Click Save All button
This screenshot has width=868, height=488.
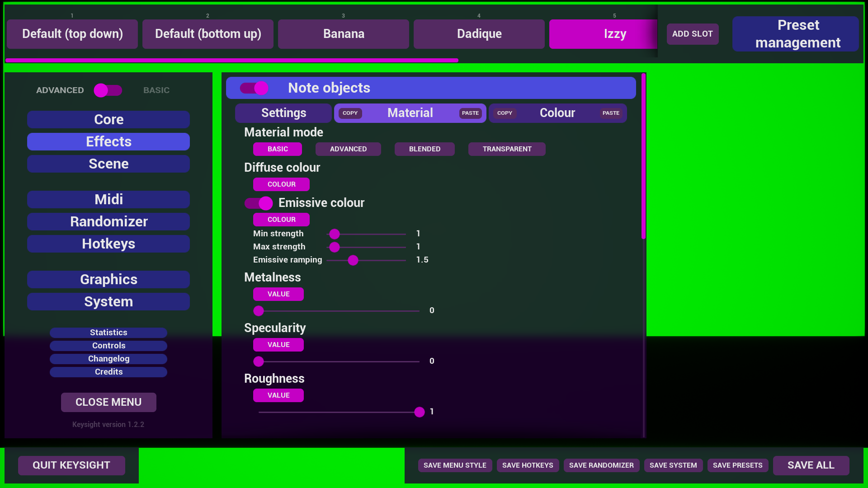click(811, 465)
